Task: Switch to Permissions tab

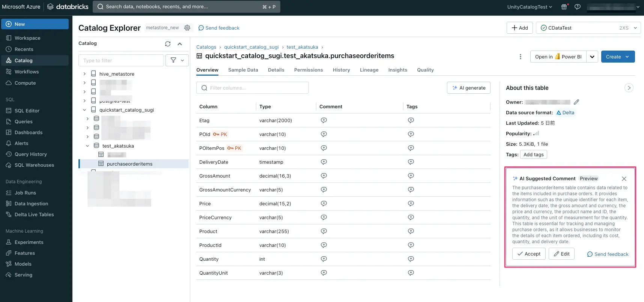Action: 308,70
